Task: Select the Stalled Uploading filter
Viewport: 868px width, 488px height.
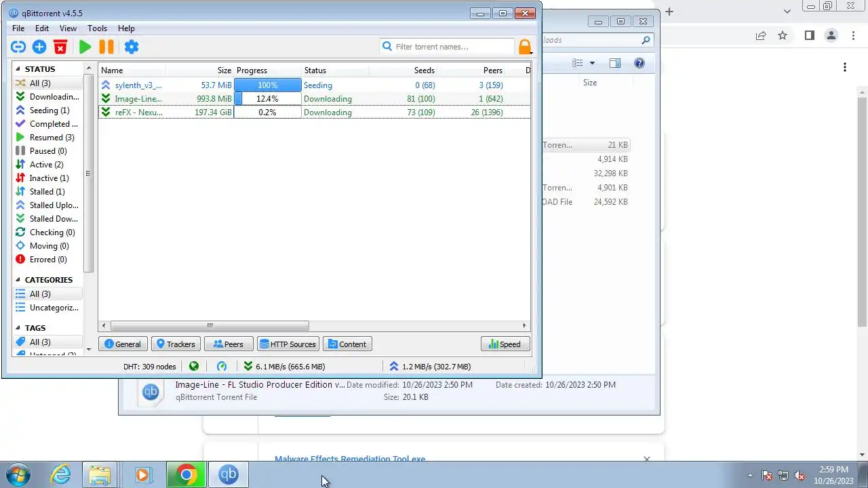Action: pos(47,205)
